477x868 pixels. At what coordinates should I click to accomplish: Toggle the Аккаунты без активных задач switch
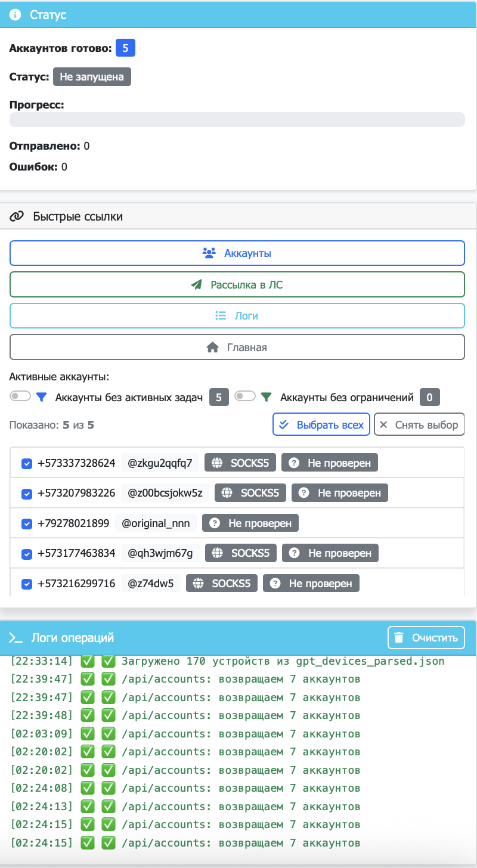(20, 395)
